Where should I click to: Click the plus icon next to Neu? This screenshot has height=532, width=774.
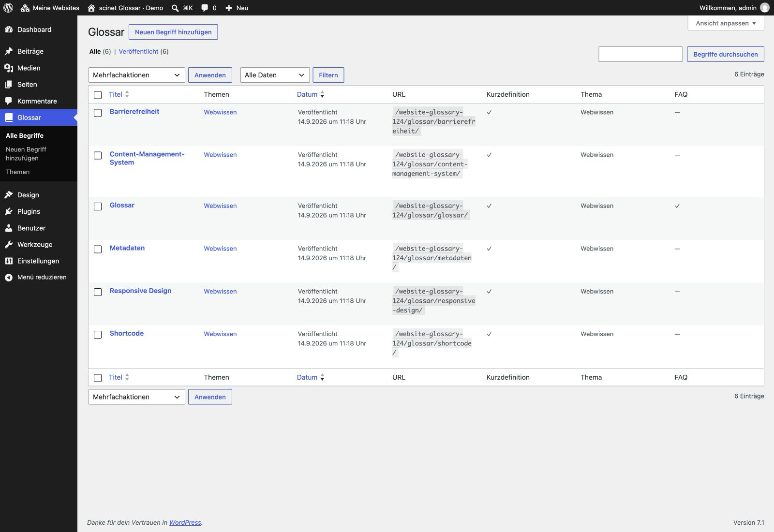click(229, 8)
